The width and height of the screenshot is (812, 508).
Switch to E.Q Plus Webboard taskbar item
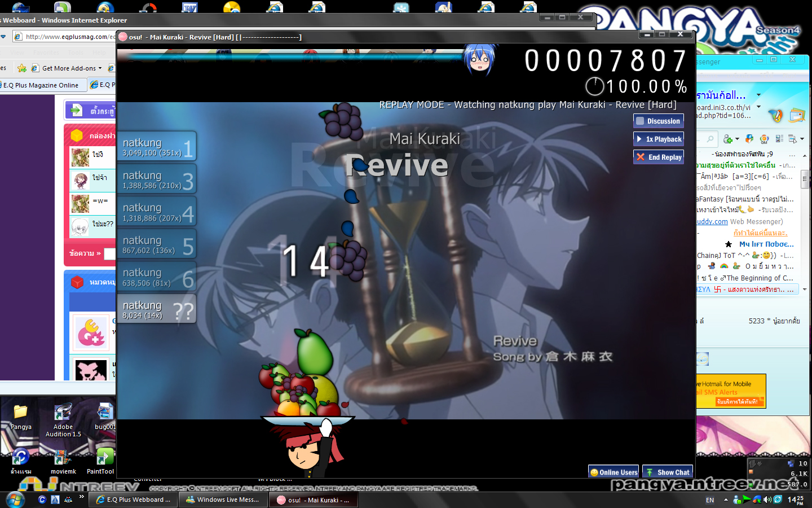click(x=133, y=500)
